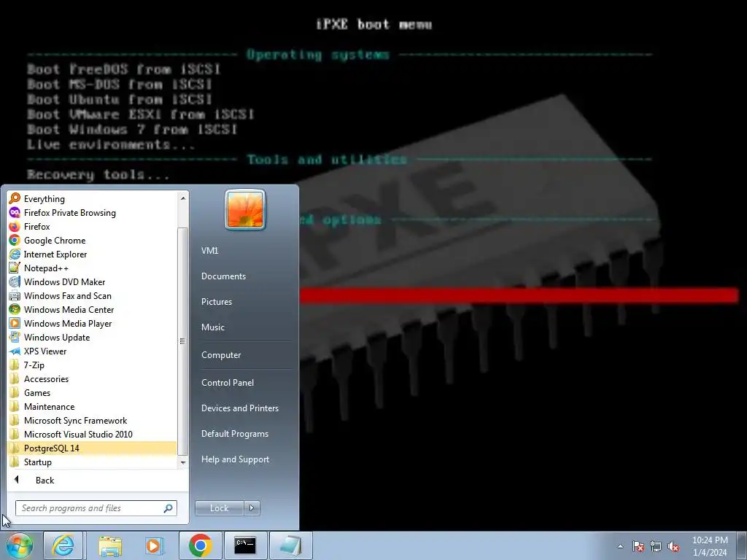The image size is (747, 560).
Task: Open network status tray icon
Action: (656, 546)
